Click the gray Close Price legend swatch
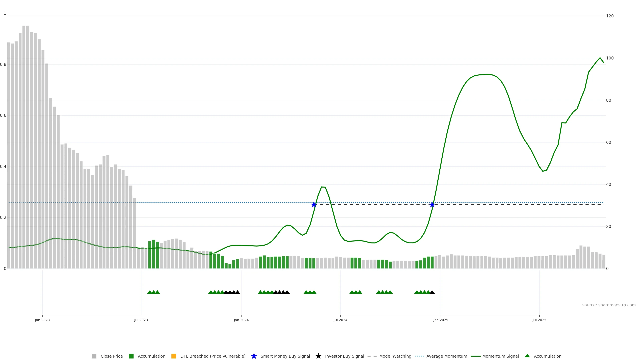This screenshot has height=362, width=644. 94,356
